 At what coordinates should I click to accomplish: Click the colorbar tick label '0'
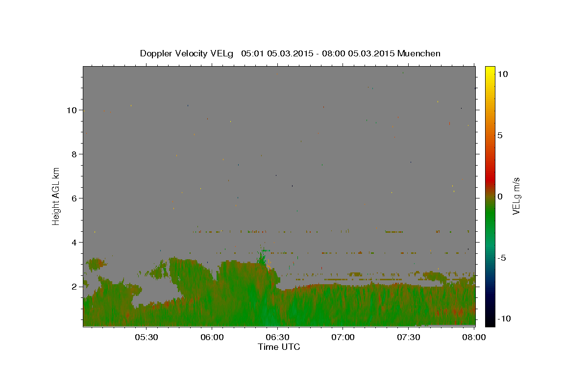pos(500,196)
